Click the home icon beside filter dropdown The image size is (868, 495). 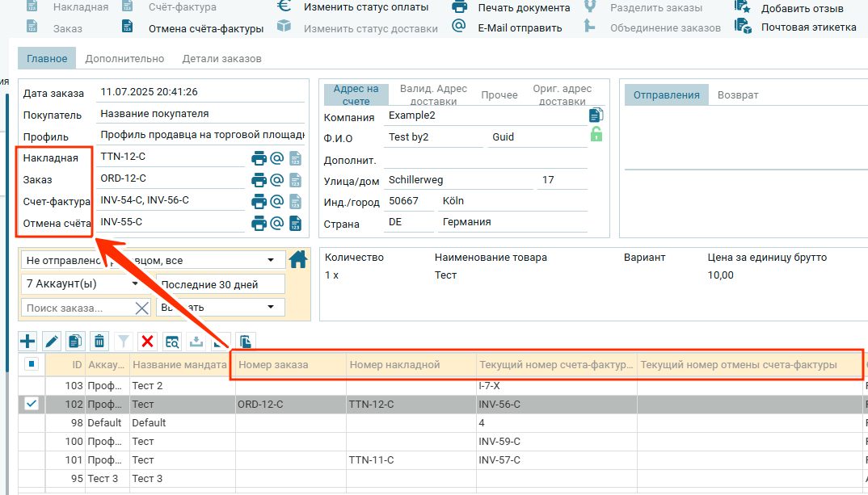tap(298, 259)
